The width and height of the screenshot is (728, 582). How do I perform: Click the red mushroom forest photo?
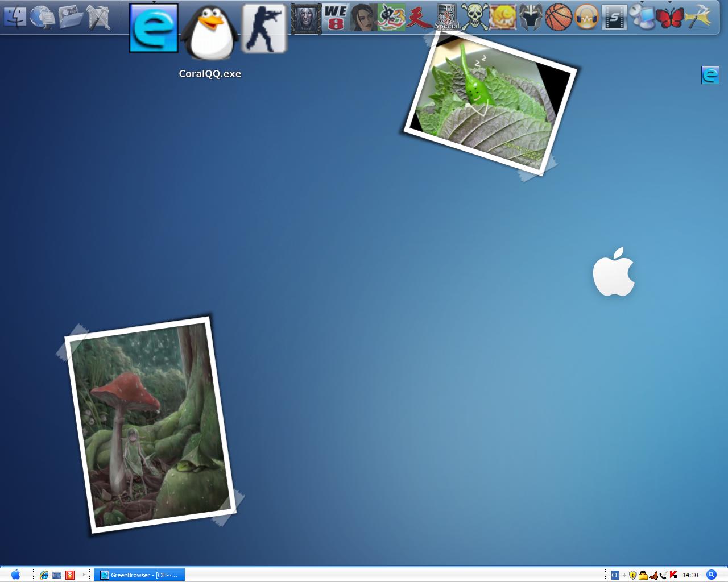150,425
